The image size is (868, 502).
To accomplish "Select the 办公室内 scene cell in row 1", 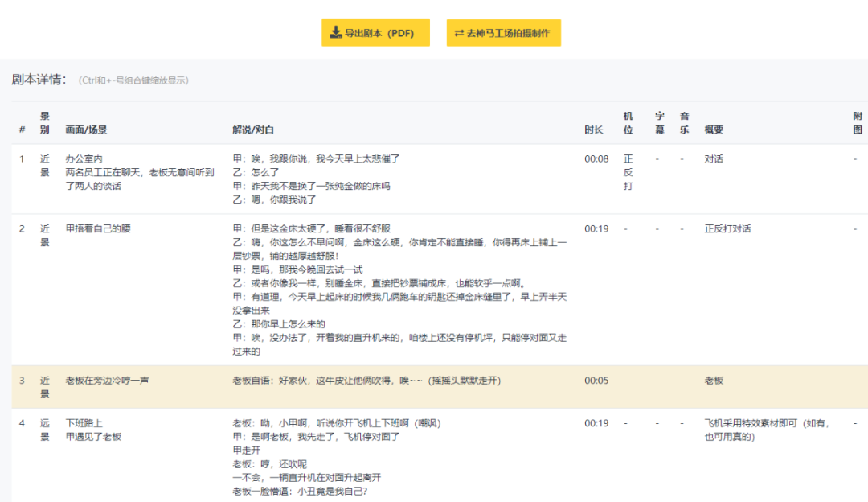I will [x=140, y=172].
